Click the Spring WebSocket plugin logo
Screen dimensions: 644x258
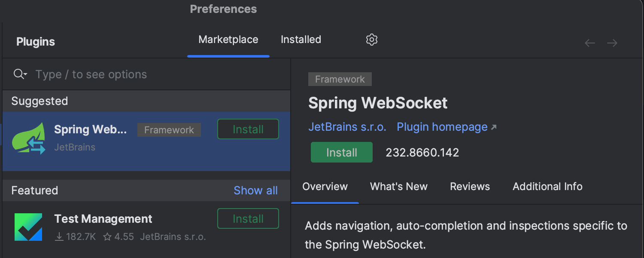coord(29,138)
